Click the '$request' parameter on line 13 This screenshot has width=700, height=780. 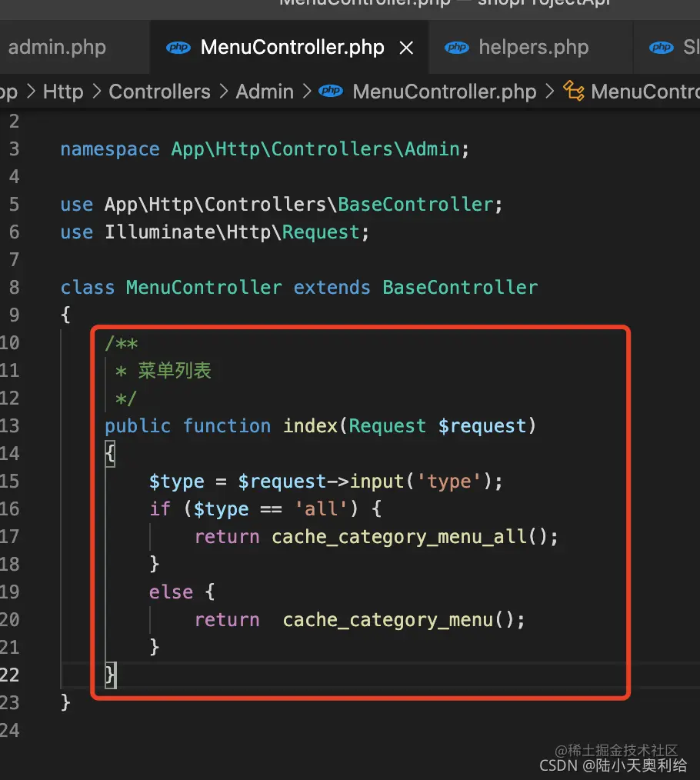[482, 426]
